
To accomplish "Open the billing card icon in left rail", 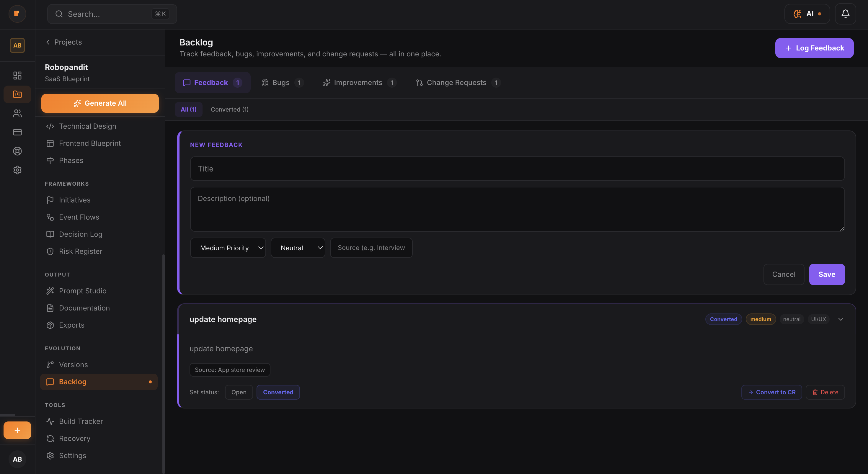I will pos(17,132).
